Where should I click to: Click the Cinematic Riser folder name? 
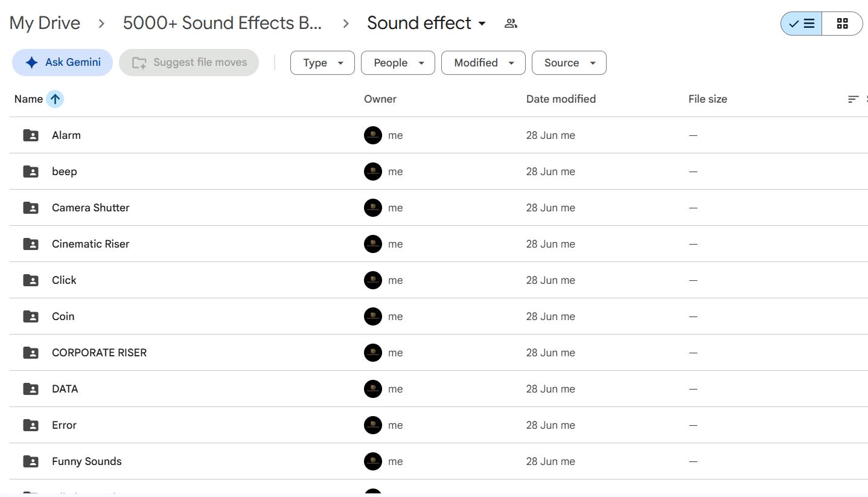click(91, 244)
